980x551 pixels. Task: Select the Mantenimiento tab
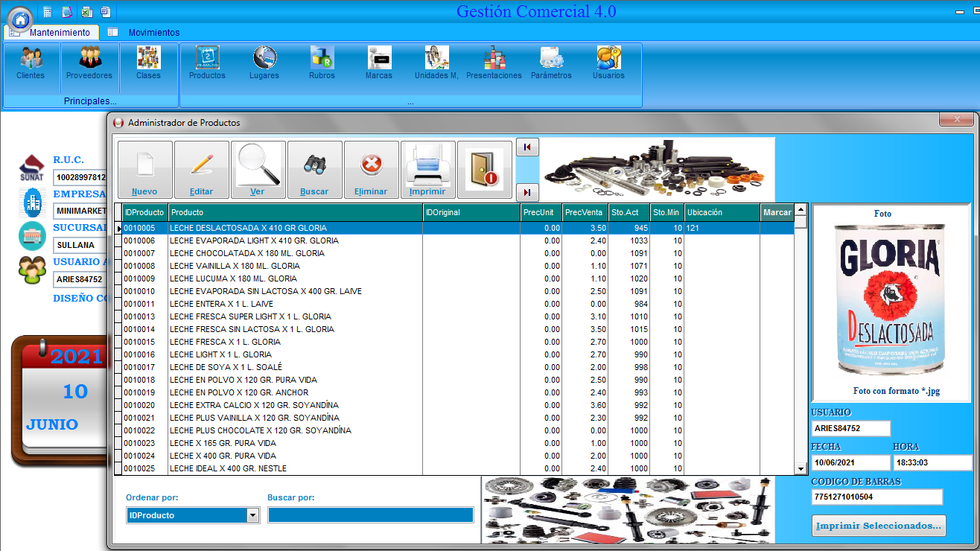click(x=60, y=33)
